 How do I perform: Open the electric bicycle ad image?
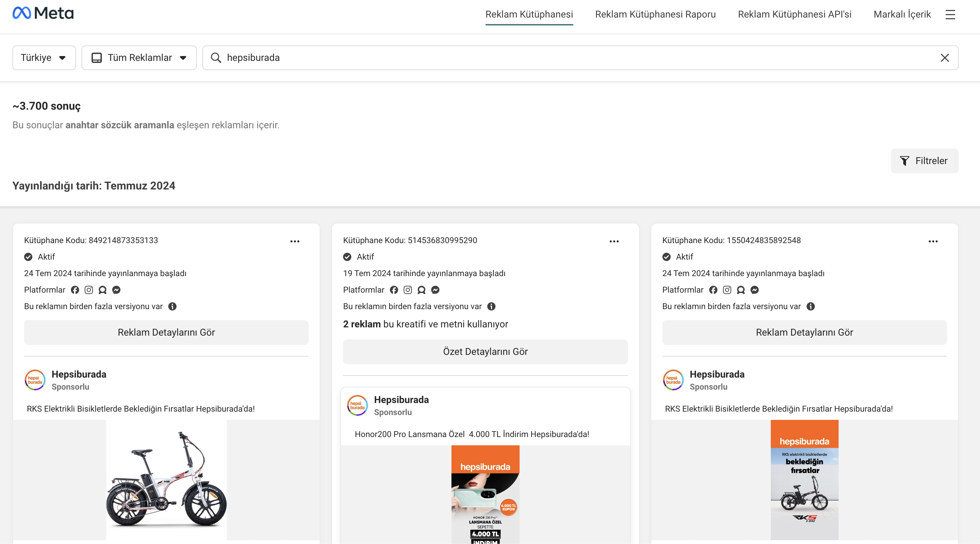tap(166, 480)
